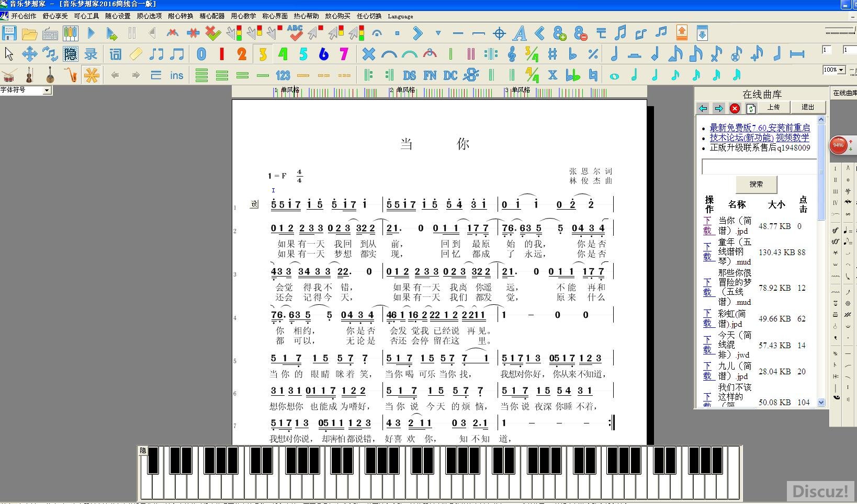Select the four-way move tool
The width and height of the screenshot is (857, 504).
(x=29, y=54)
